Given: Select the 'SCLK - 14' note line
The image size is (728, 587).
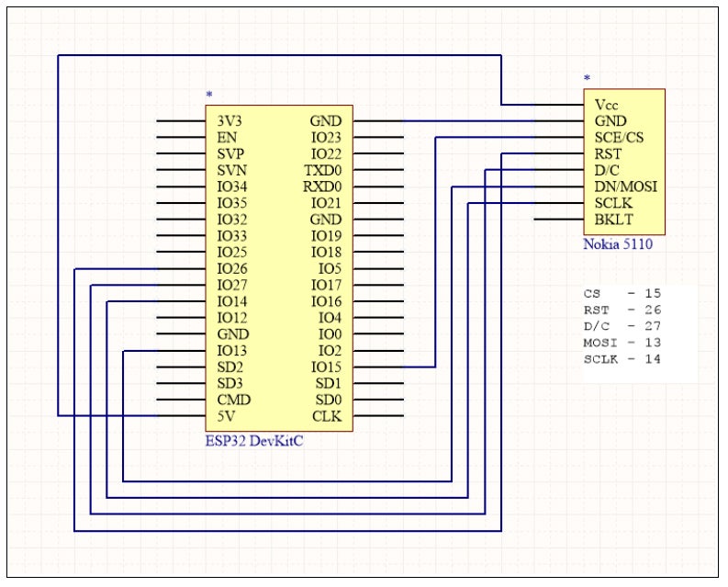Looking at the screenshot, I should [622, 359].
